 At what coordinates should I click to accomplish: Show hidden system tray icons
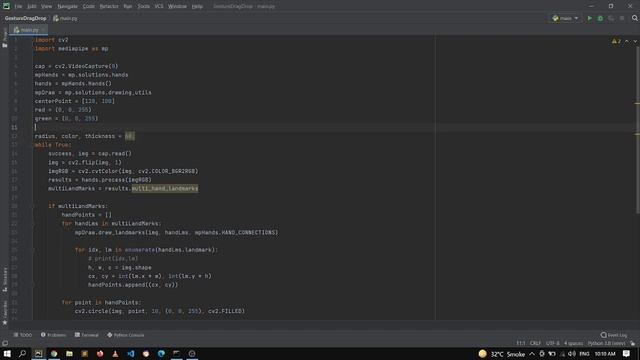pyautogui.click(x=532, y=353)
